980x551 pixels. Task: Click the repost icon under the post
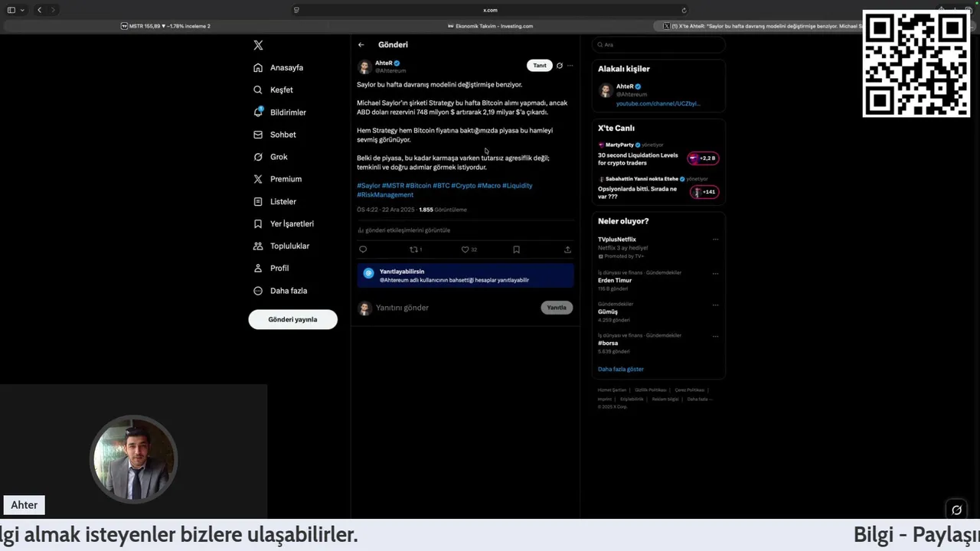414,249
